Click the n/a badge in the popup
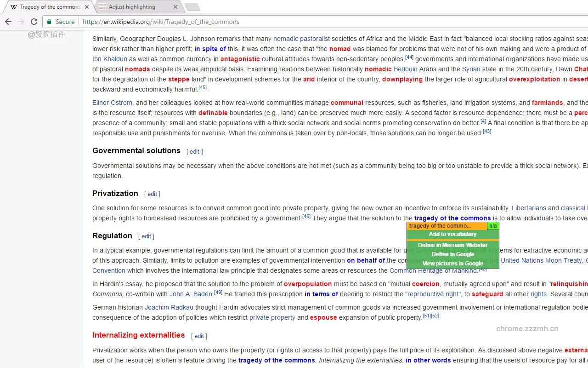588x368 pixels. coord(492,226)
